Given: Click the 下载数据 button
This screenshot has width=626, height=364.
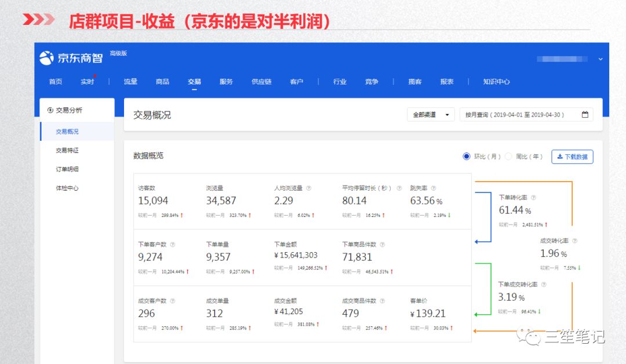Looking at the screenshot, I should pyautogui.click(x=572, y=156).
